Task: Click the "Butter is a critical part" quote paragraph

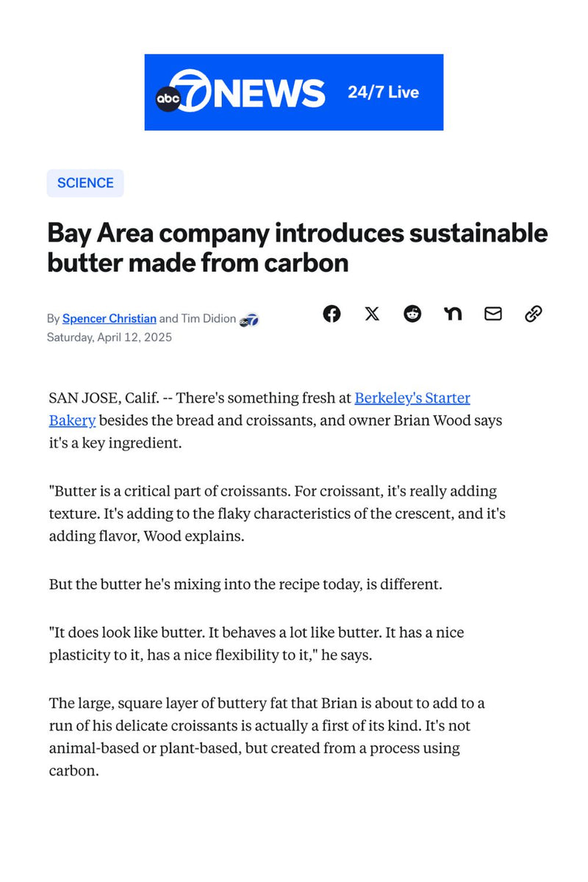Action: (x=276, y=513)
